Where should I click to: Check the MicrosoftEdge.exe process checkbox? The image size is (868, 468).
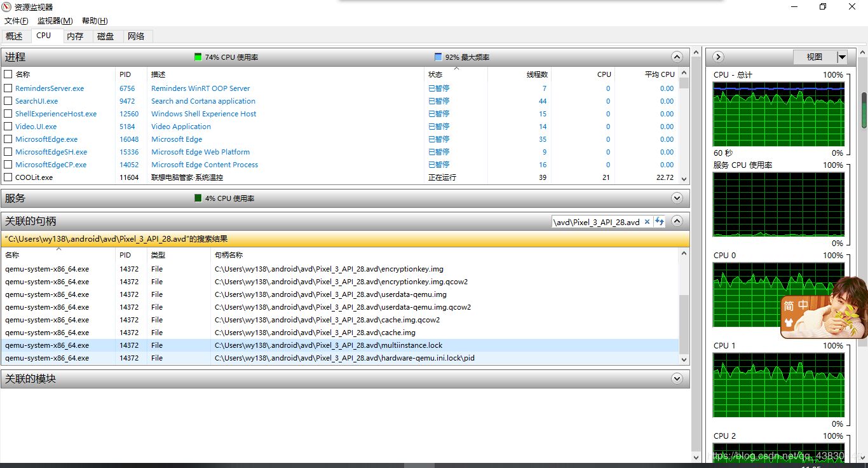(8, 139)
